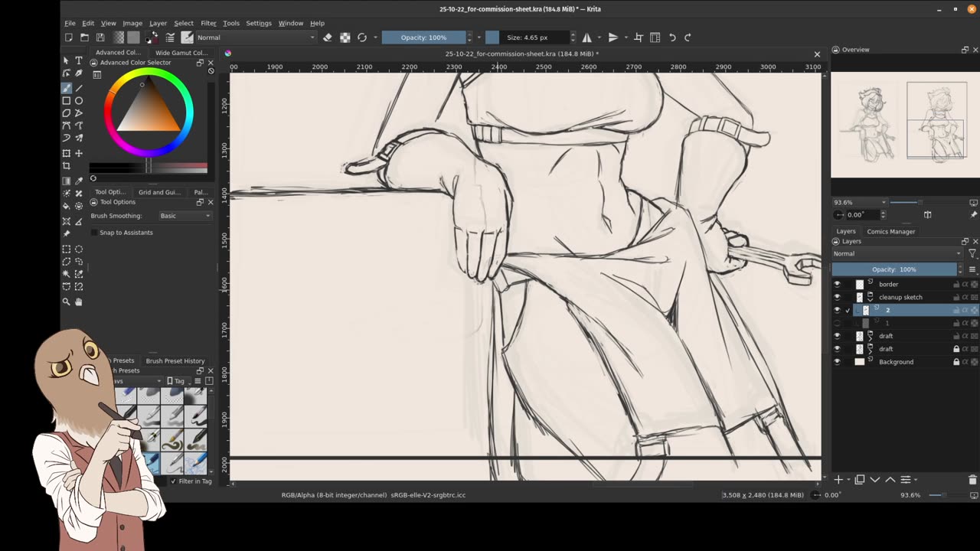
Task: Create a new document from toolbar
Action: click(69, 37)
